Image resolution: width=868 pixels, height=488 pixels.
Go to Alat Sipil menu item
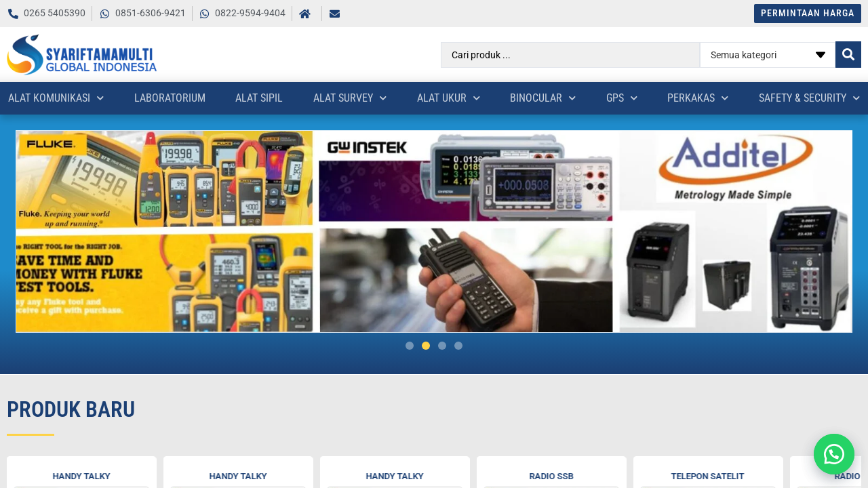click(259, 98)
